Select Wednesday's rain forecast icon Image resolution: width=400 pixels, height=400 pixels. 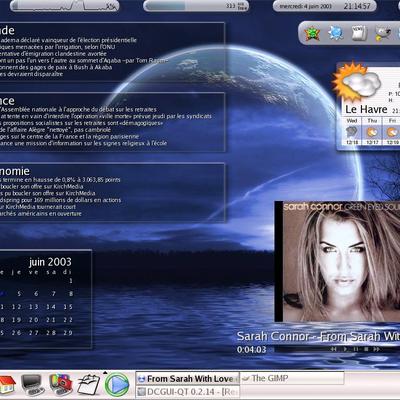(x=352, y=132)
